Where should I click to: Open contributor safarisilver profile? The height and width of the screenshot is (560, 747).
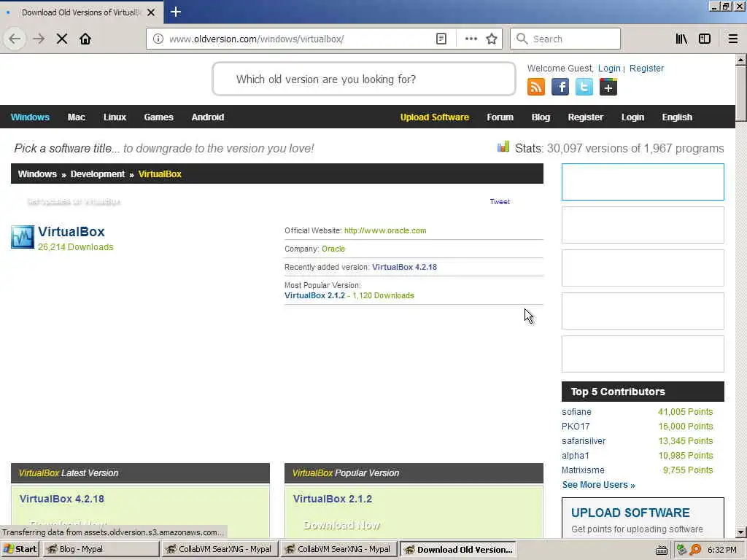(584, 441)
